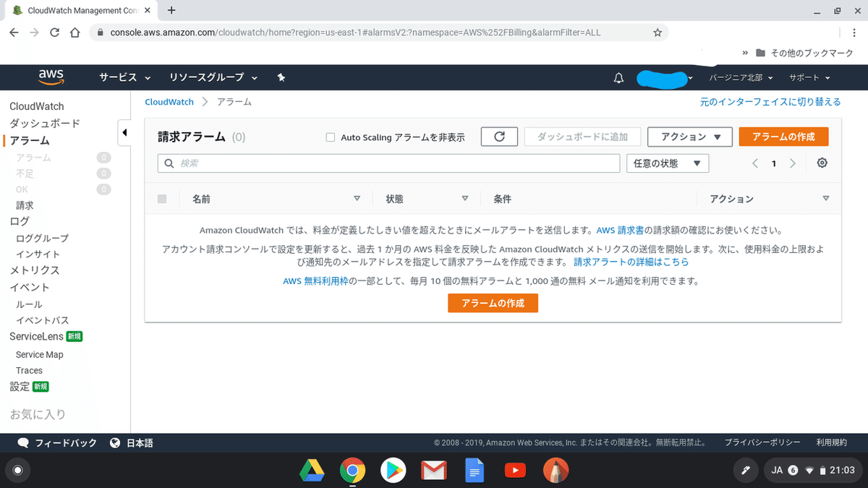Open alarm list preferences via gear icon
The height and width of the screenshot is (488, 868).
click(822, 163)
